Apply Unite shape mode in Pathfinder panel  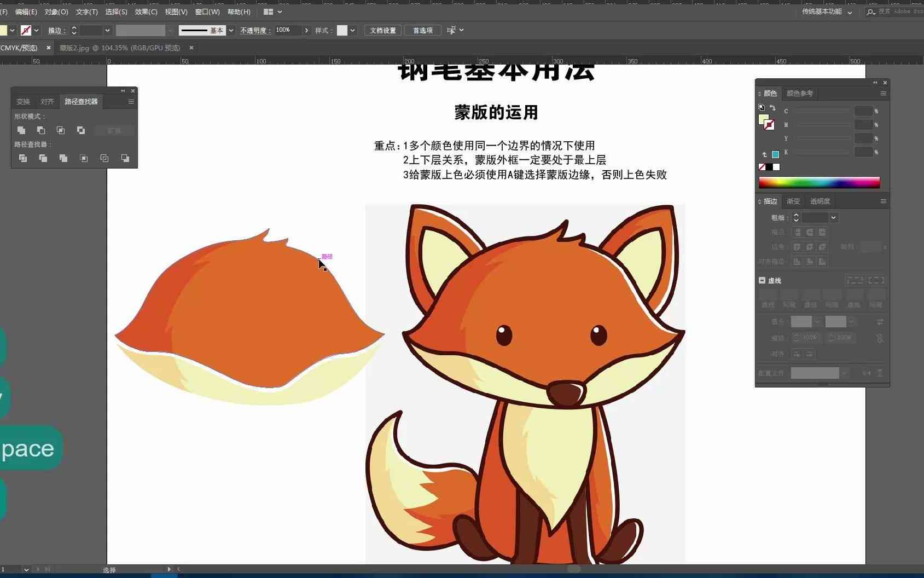[21, 130]
